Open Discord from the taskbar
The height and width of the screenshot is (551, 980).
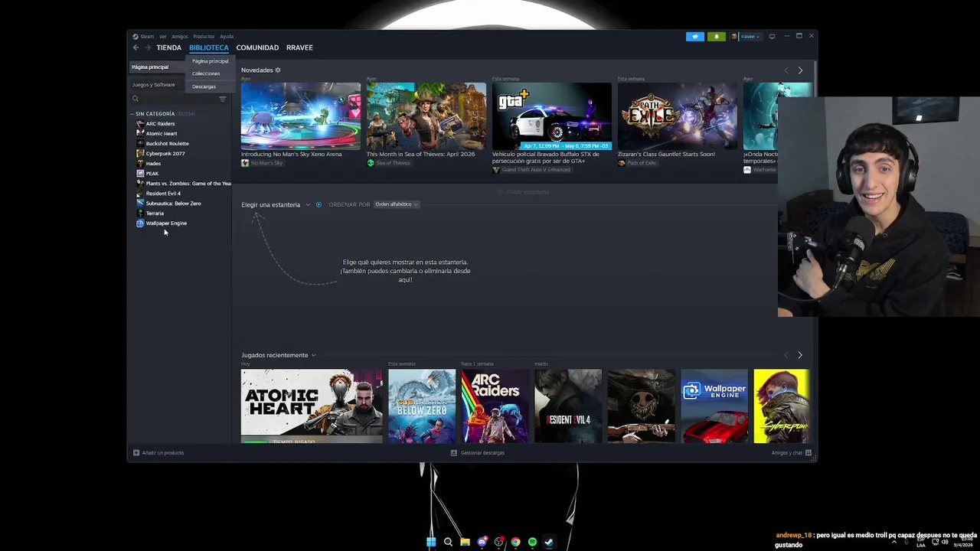pos(482,542)
